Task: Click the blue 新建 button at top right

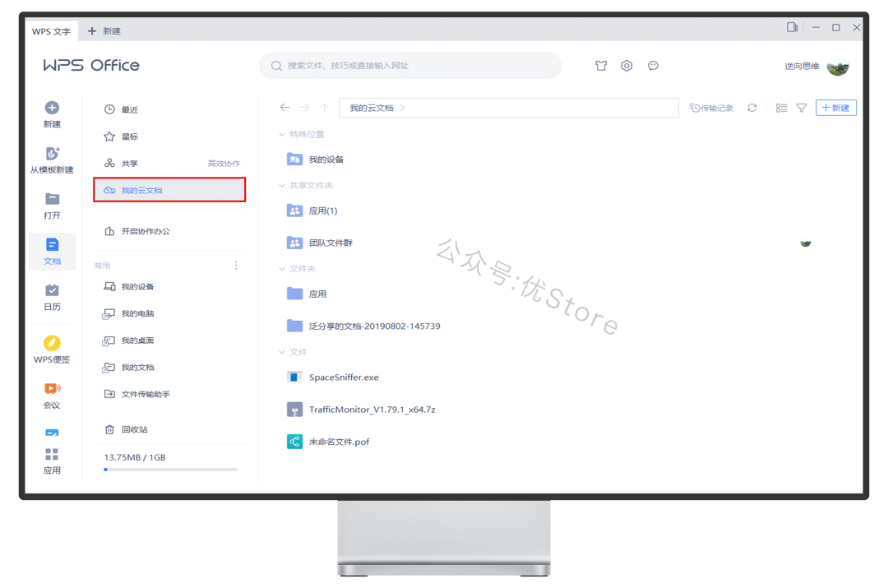Action: pos(836,108)
